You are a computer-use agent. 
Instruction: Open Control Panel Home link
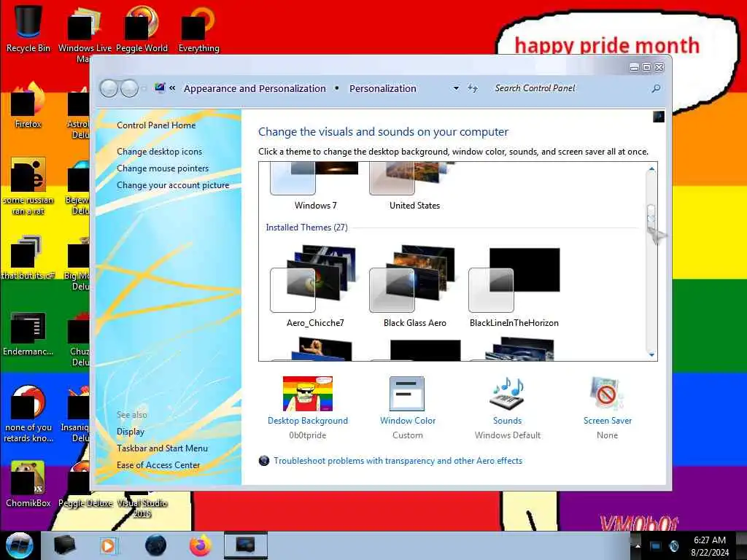pyautogui.click(x=156, y=125)
